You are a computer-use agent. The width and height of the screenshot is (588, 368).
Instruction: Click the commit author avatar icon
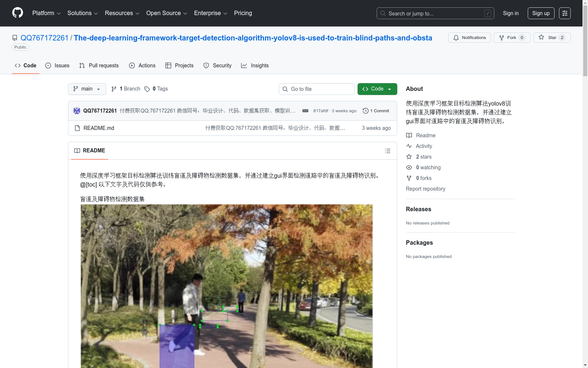coord(77,111)
